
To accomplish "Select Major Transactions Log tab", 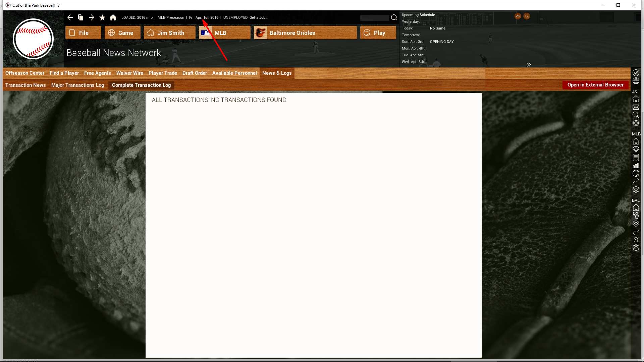I will tap(77, 85).
